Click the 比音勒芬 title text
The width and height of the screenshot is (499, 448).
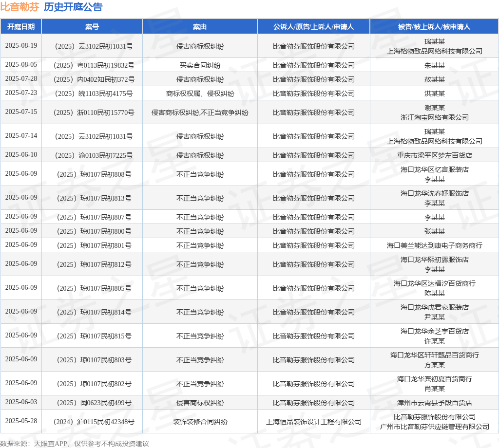point(19,7)
